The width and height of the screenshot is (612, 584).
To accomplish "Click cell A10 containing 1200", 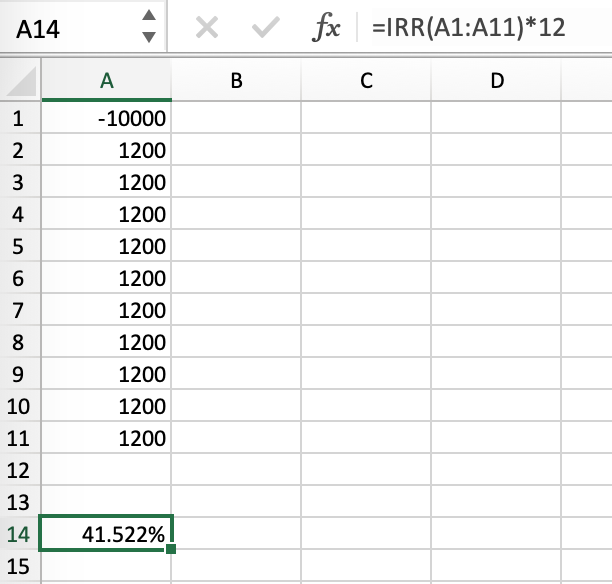I will (x=106, y=406).
